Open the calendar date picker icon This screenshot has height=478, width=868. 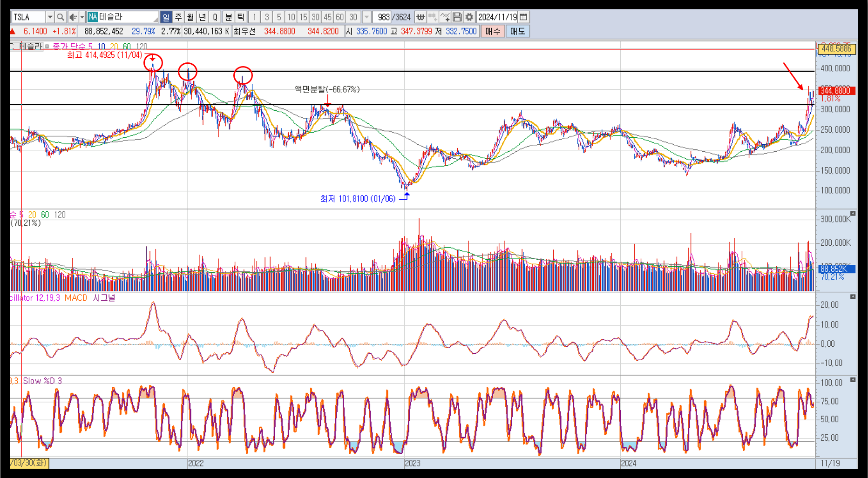[x=523, y=17]
